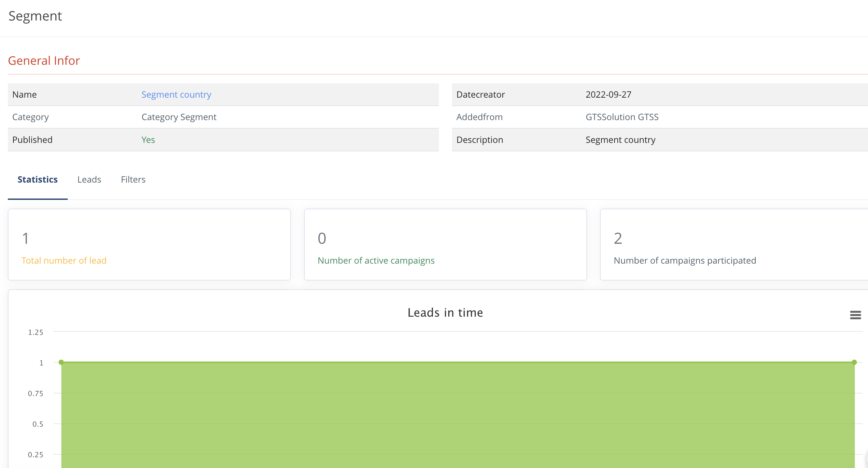
Task: Click the Number of active campaigns card
Action: (445, 245)
